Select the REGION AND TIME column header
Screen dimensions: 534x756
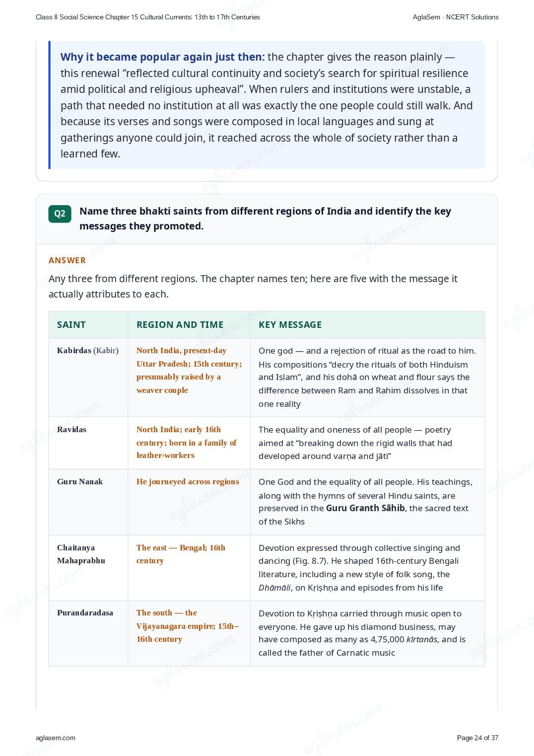point(180,324)
